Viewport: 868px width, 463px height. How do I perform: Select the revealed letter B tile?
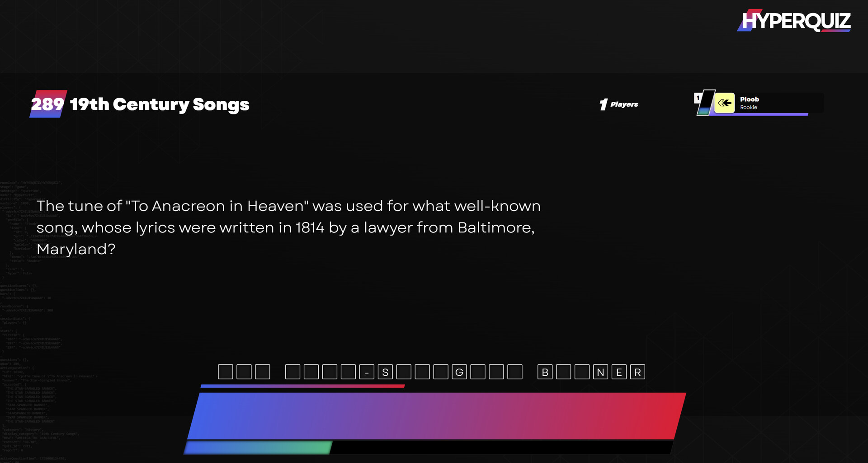point(545,372)
